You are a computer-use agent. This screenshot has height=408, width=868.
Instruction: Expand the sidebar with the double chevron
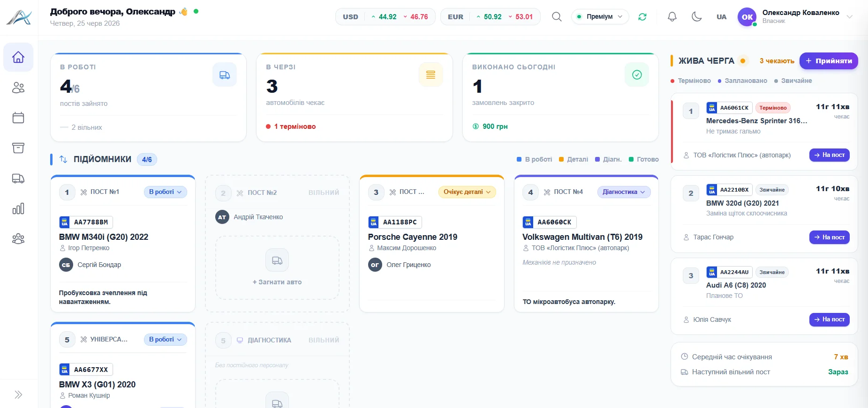[x=18, y=394]
